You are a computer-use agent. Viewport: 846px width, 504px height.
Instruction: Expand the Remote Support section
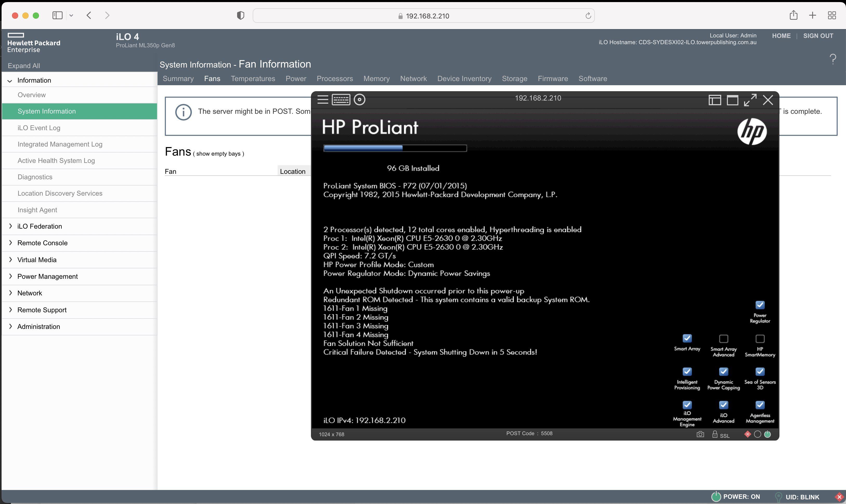[10, 310]
